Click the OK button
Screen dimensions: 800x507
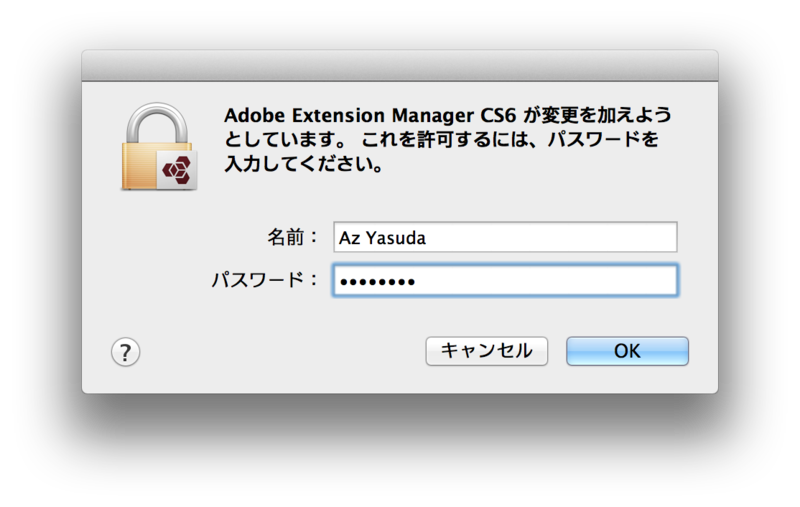point(627,350)
